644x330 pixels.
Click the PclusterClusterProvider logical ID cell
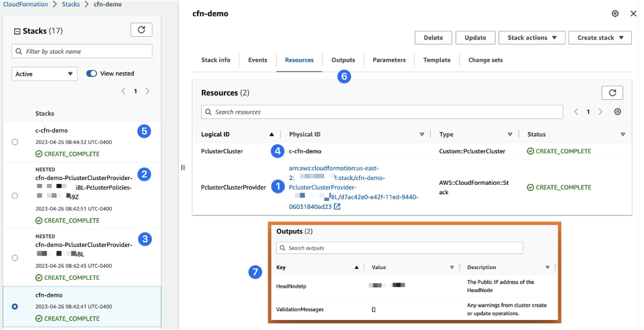pyautogui.click(x=234, y=187)
